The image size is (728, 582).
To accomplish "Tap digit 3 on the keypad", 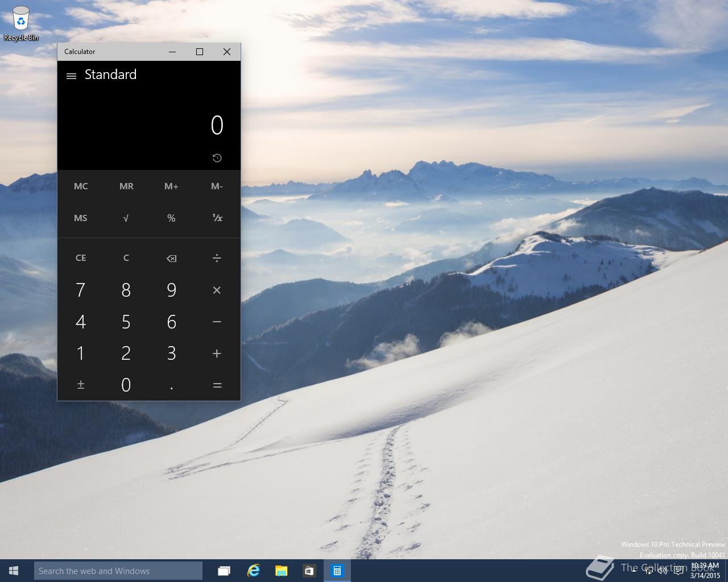I will coord(171,354).
